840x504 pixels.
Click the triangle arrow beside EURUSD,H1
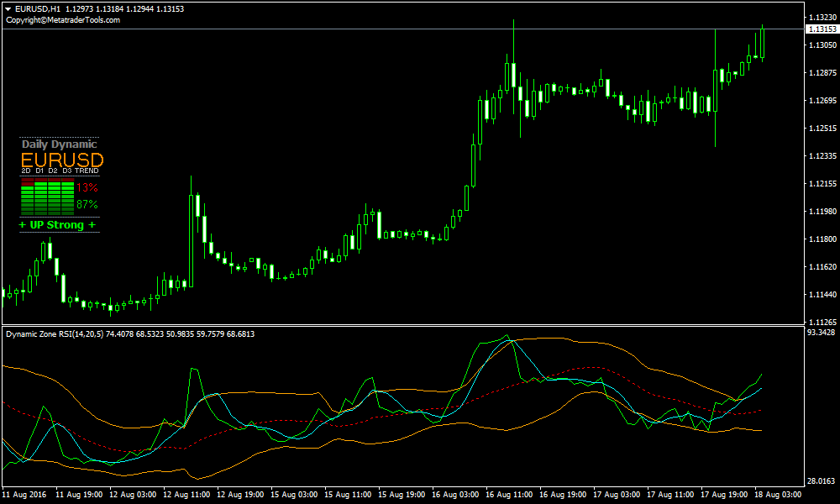[x=8, y=8]
